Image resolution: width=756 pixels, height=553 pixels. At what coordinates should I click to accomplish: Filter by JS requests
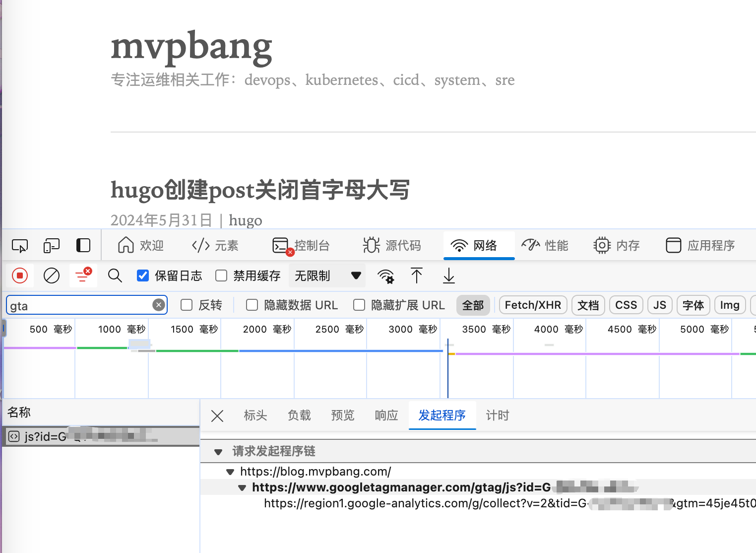pyautogui.click(x=660, y=305)
